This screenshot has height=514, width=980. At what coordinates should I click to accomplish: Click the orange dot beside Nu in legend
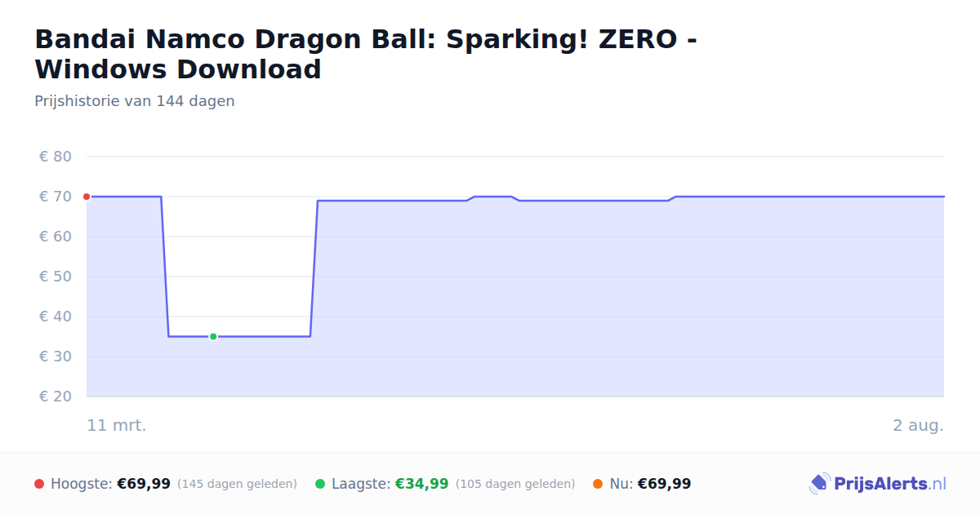click(x=598, y=484)
